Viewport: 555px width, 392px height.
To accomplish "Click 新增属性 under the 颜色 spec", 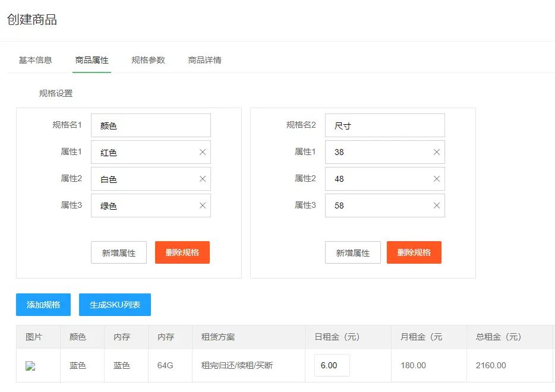I will pyautogui.click(x=119, y=252).
